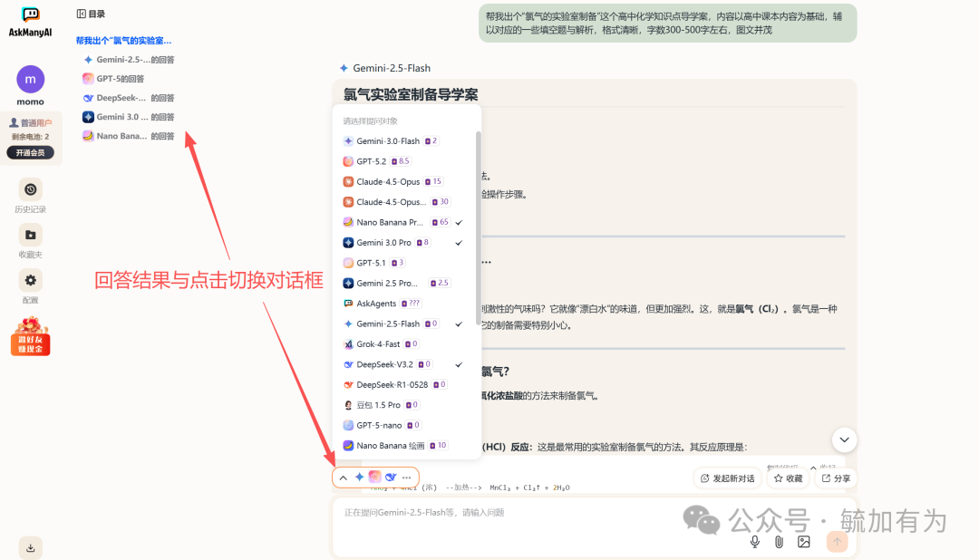Open the 收藏夹 favorites folder
The width and height of the screenshot is (979, 560).
pos(30,238)
